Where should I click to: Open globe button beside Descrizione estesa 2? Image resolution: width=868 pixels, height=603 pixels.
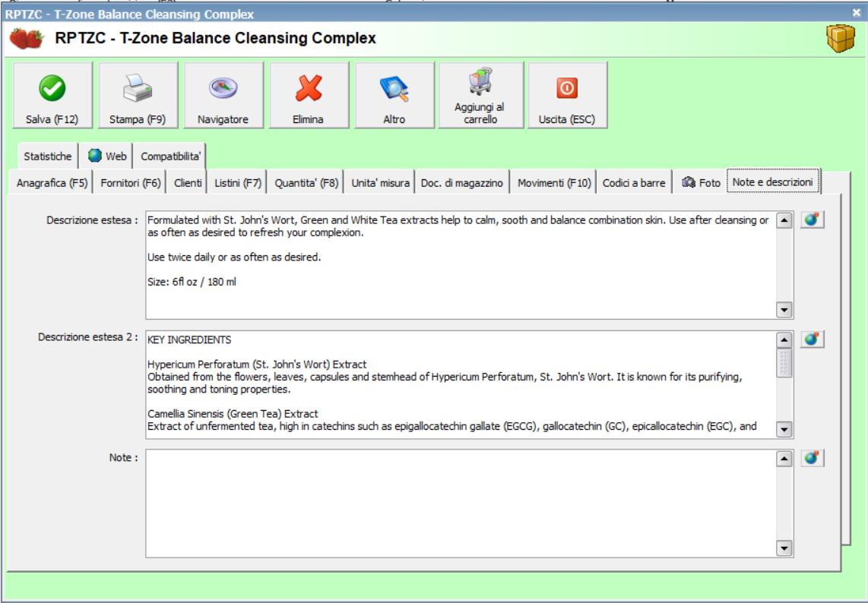pyautogui.click(x=812, y=339)
